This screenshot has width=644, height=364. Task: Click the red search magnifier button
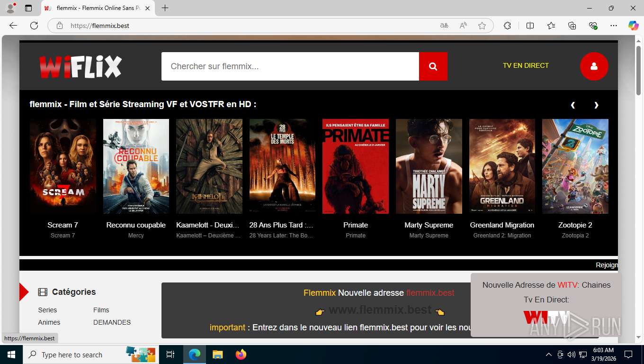[x=433, y=66]
